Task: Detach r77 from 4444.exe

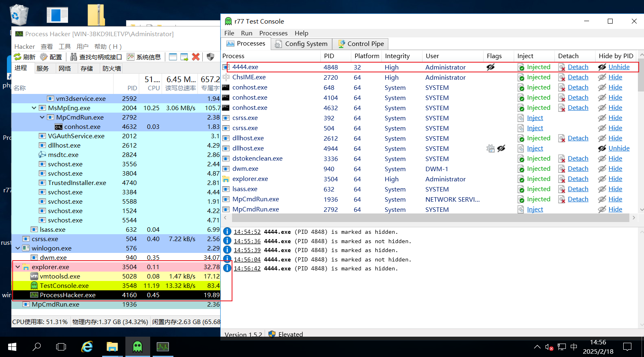Action: click(x=578, y=67)
